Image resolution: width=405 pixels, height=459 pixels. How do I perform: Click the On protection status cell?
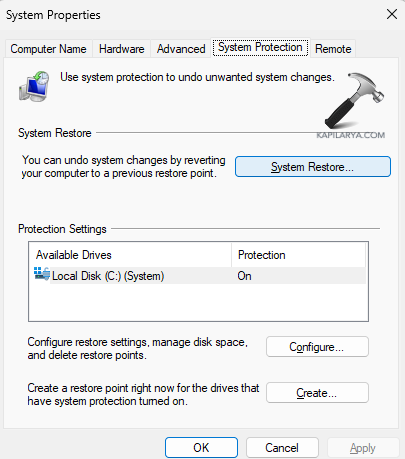coord(244,276)
